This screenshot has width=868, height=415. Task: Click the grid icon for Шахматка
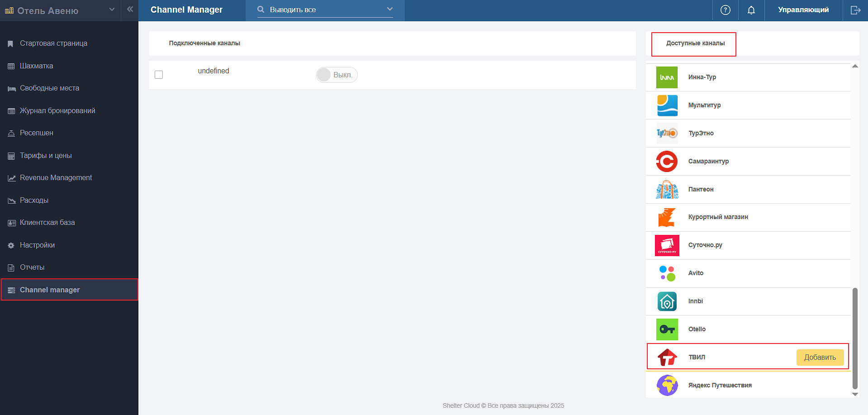click(11, 66)
